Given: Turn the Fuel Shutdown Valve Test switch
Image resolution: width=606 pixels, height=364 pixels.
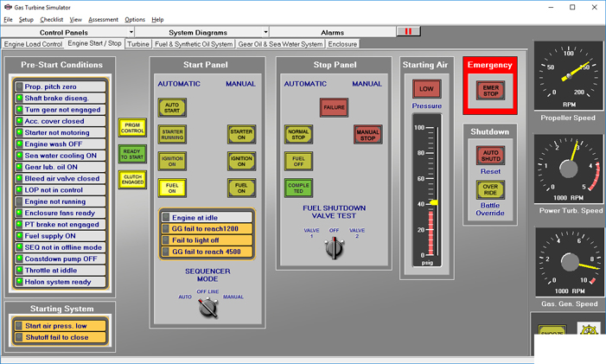Looking at the screenshot, I should [x=335, y=248].
